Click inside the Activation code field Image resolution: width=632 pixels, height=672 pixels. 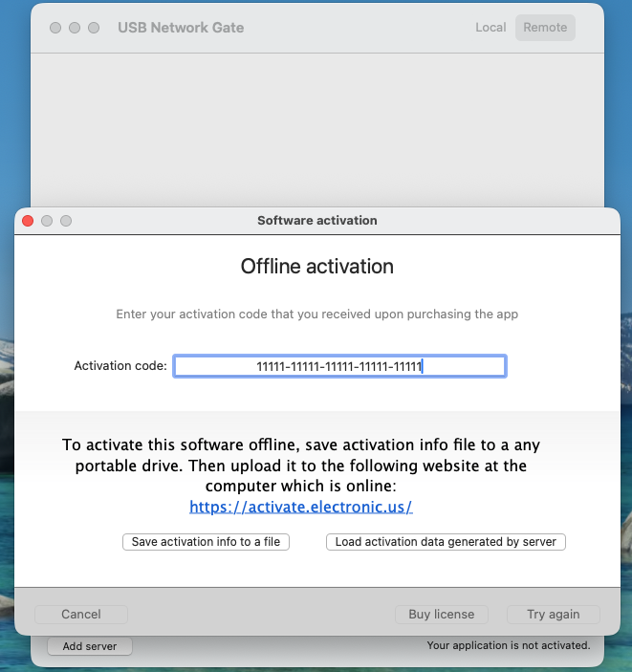tap(339, 366)
